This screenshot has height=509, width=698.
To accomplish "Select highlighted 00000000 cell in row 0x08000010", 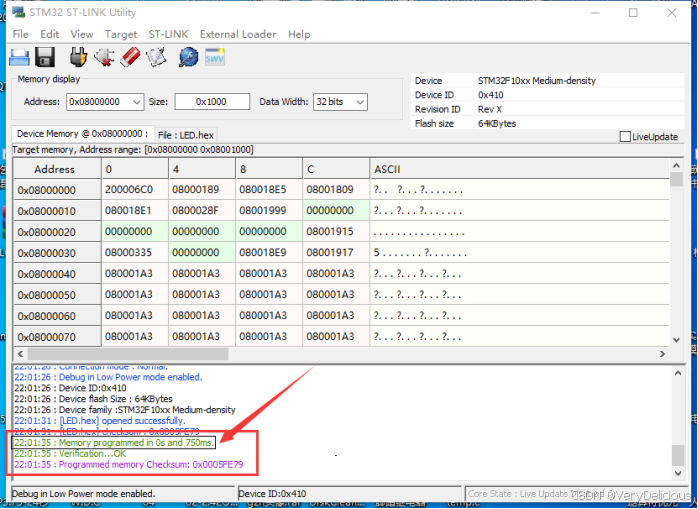I will 336,211.
